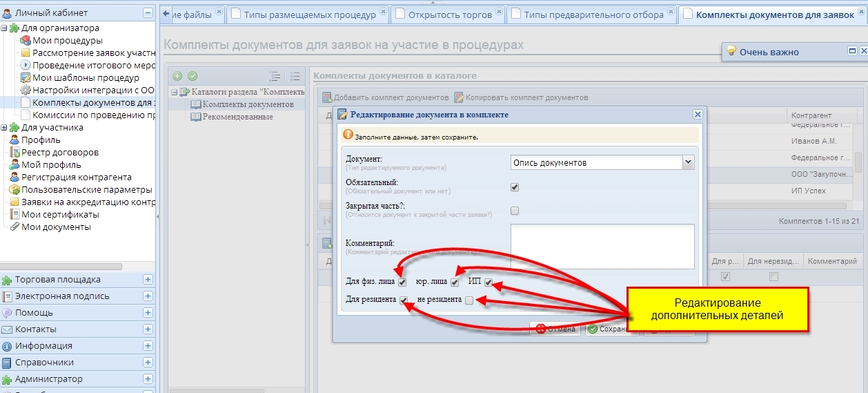Open 'Настройки интеграции' gear icon item
The width and height of the screenshot is (868, 393).
(x=26, y=90)
